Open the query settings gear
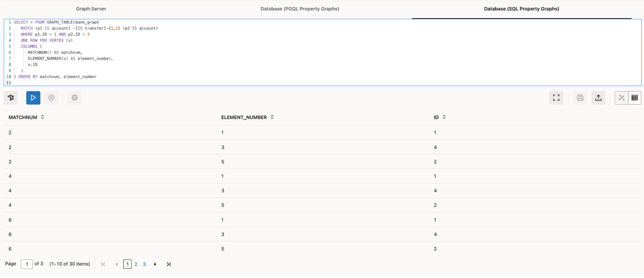 [x=74, y=98]
